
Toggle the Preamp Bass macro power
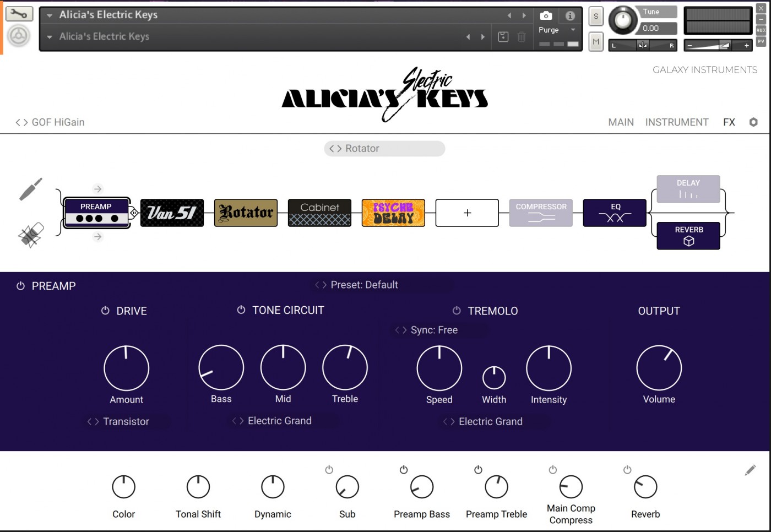pos(404,470)
